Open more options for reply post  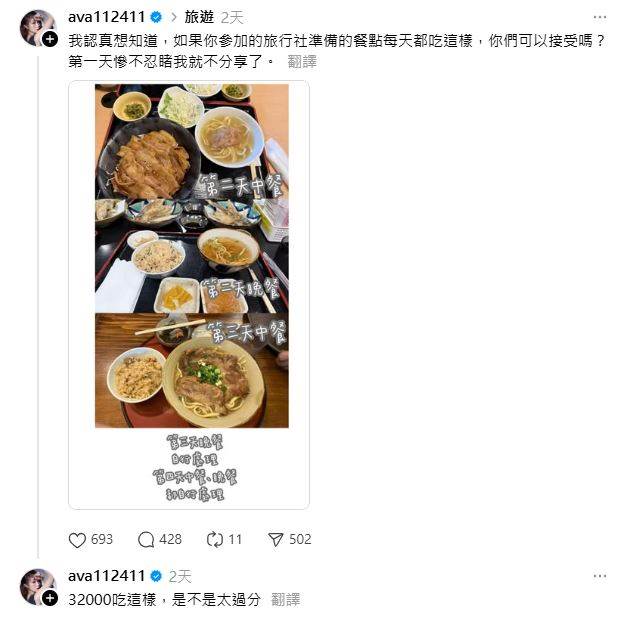coord(600,576)
